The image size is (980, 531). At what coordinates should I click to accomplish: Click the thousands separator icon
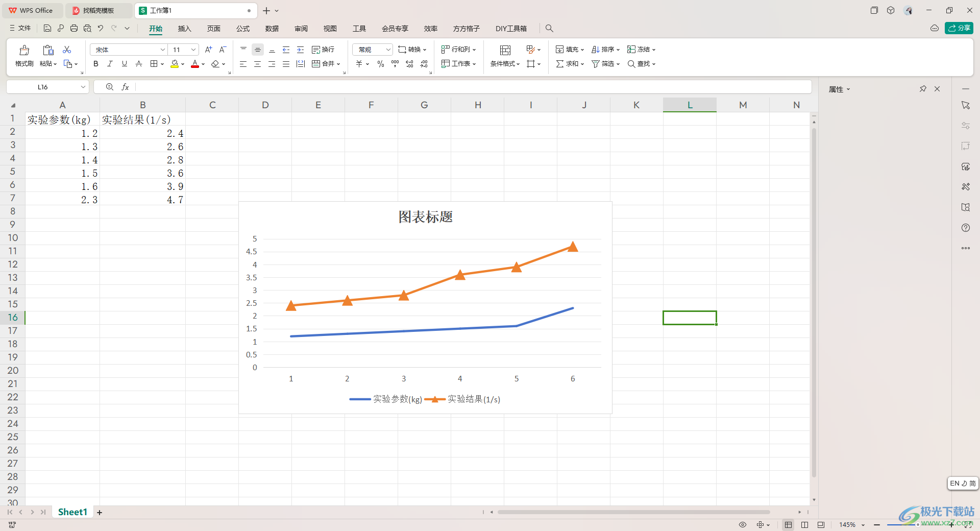(x=395, y=64)
